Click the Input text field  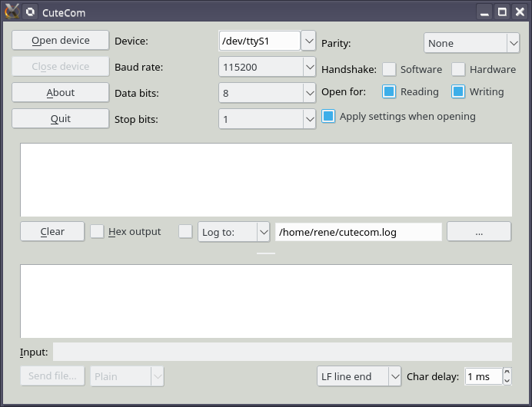click(x=282, y=352)
